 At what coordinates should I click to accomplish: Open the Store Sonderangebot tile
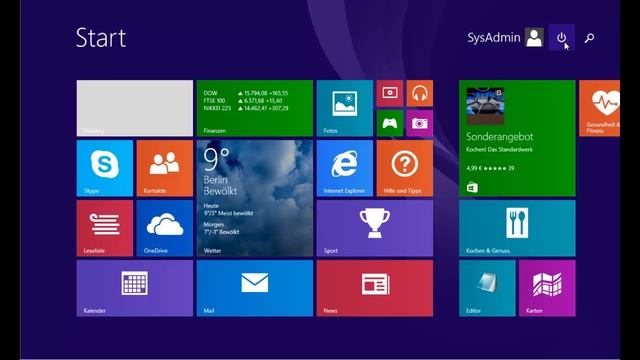point(517,138)
